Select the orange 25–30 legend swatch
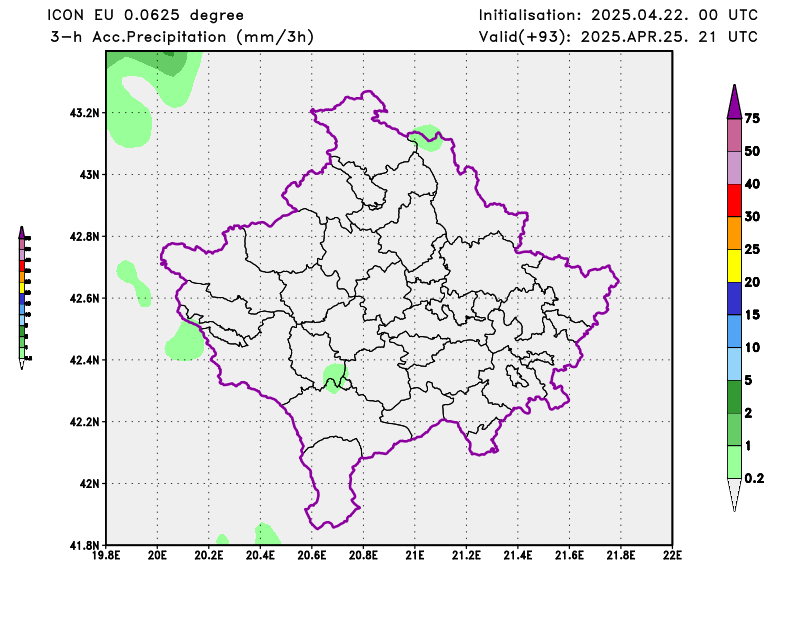 click(734, 233)
